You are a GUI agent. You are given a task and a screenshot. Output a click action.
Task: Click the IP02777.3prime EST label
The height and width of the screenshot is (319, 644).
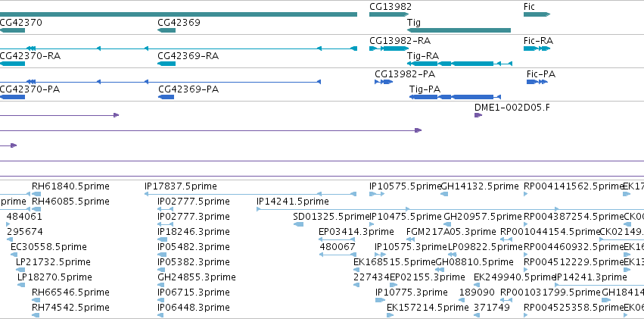click(194, 216)
